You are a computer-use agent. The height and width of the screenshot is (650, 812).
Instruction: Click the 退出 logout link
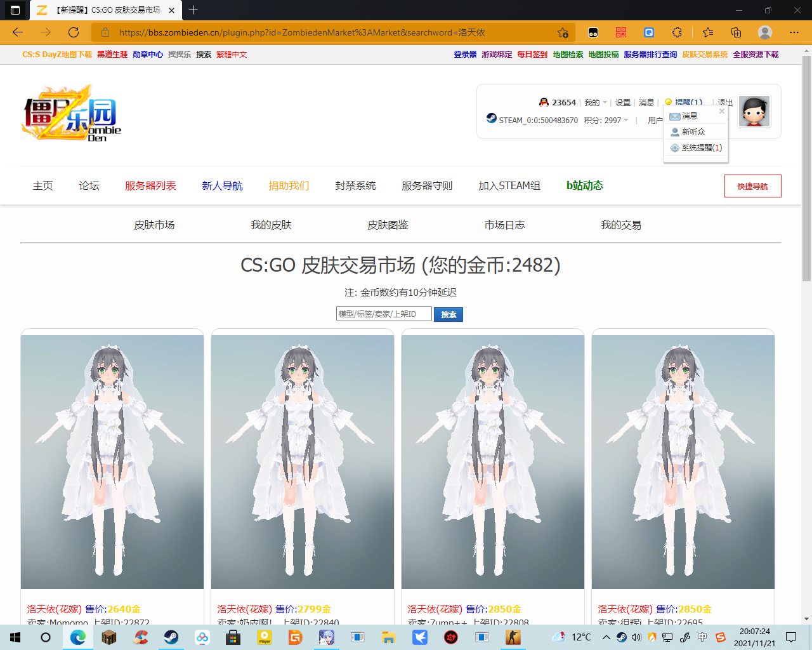click(x=725, y=102)
